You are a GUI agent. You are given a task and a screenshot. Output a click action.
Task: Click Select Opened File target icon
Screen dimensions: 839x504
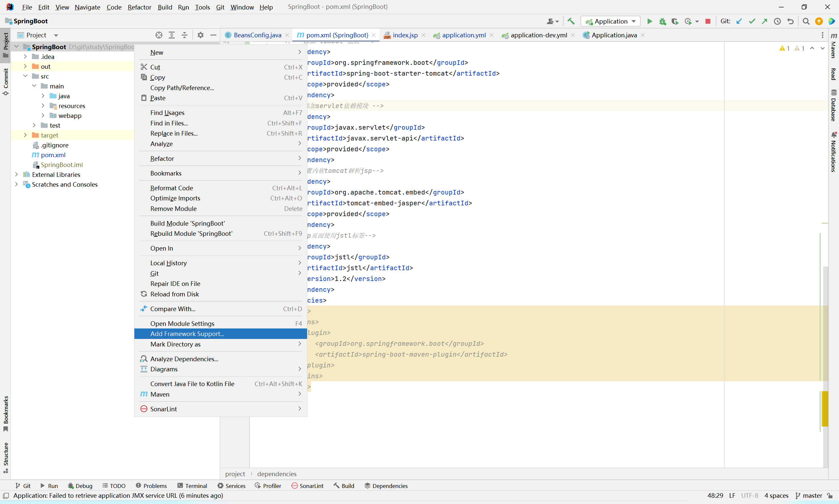pos(159,35)
